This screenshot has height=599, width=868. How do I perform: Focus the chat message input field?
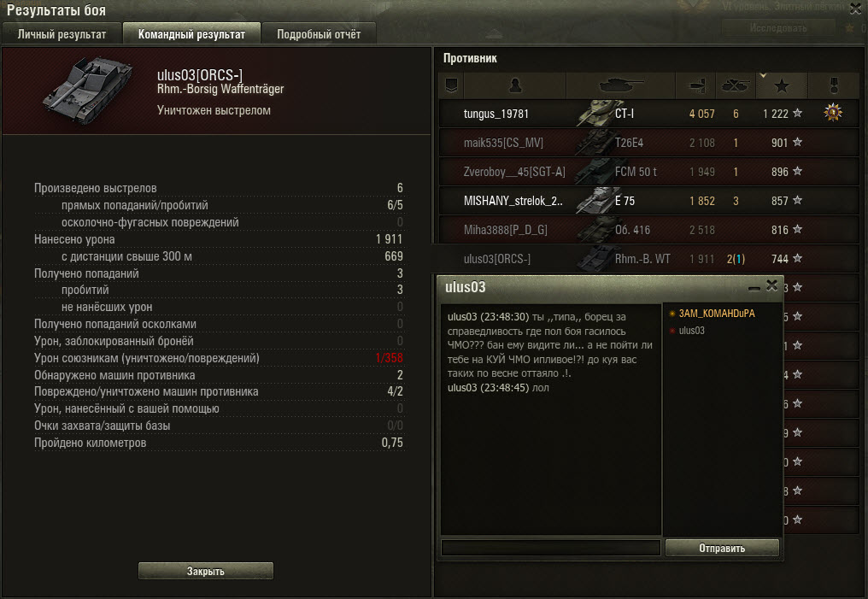click(551, 548)
